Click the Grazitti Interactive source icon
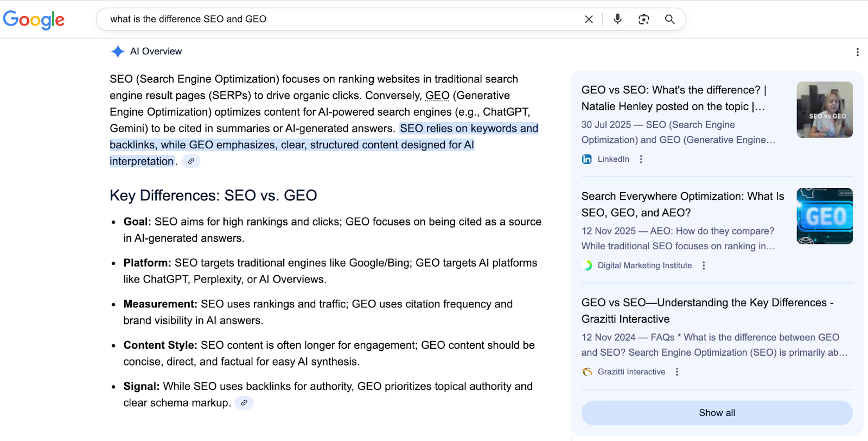 tap(587, 372)
